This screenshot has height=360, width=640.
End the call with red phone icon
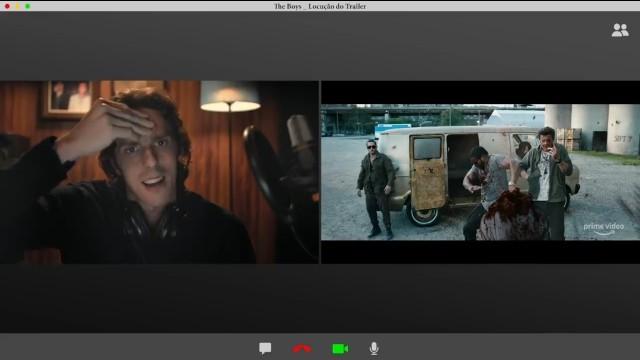302,349
